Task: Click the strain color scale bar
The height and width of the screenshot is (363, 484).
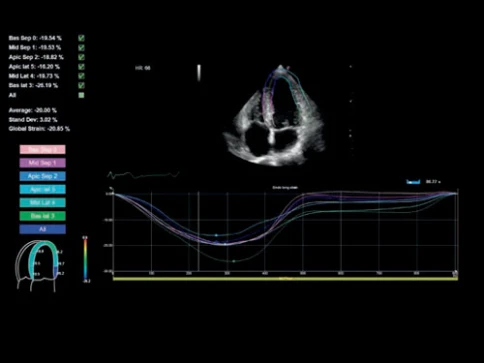Action: pos(85,259)
